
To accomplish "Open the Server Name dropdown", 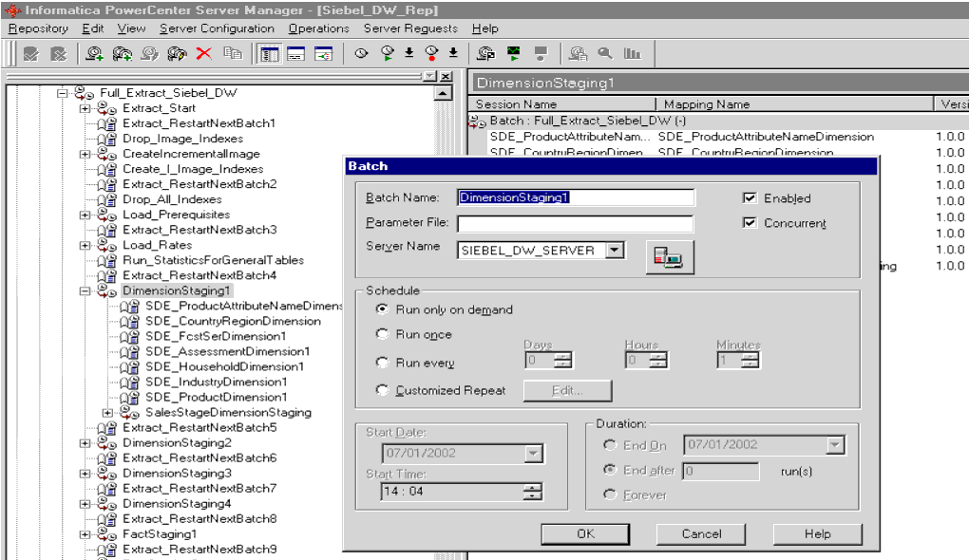I will click(x=615, y=250).
